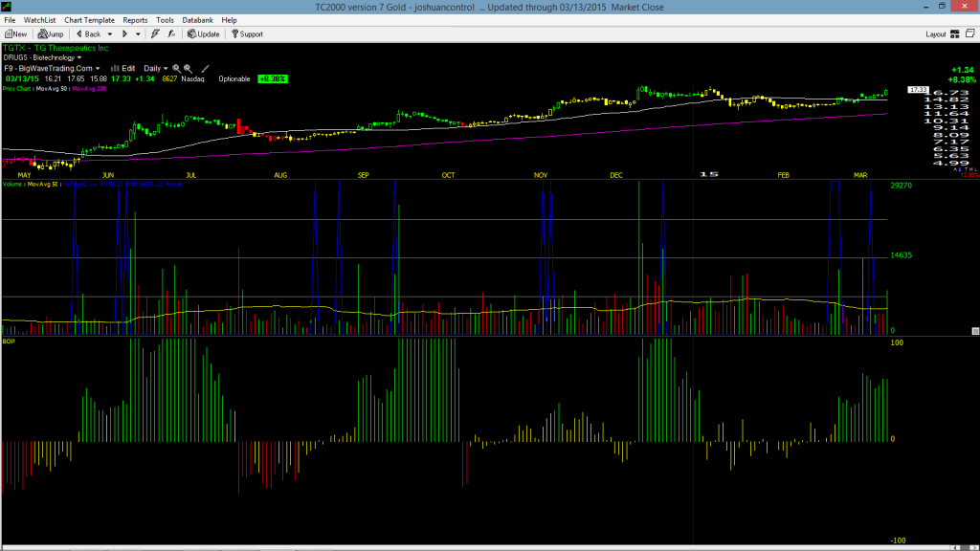Click the first magnifier zoom icon

coord(176,69)
